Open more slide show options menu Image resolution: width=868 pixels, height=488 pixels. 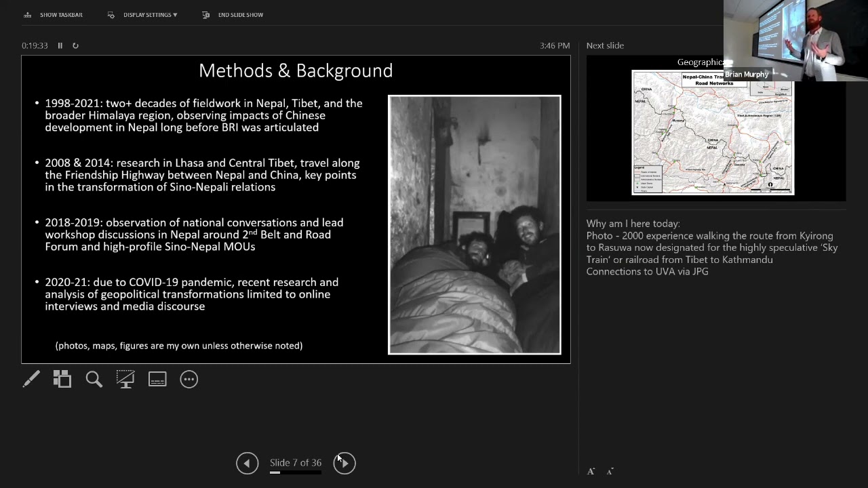click(x=189, y=379)
